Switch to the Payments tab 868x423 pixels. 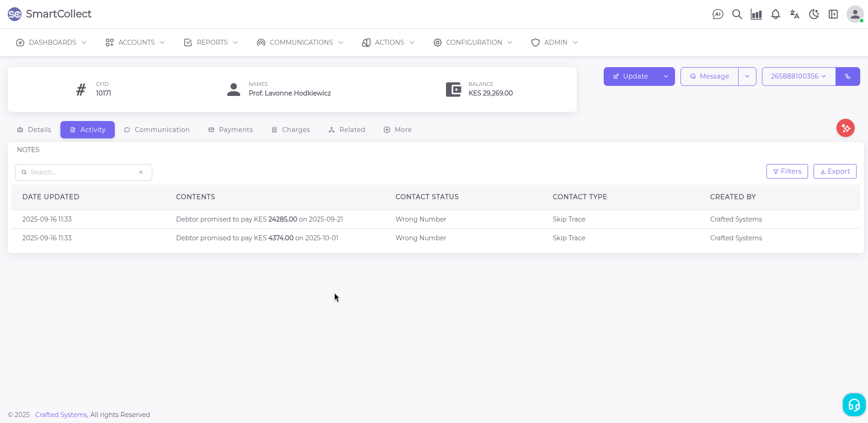point(230,130)
